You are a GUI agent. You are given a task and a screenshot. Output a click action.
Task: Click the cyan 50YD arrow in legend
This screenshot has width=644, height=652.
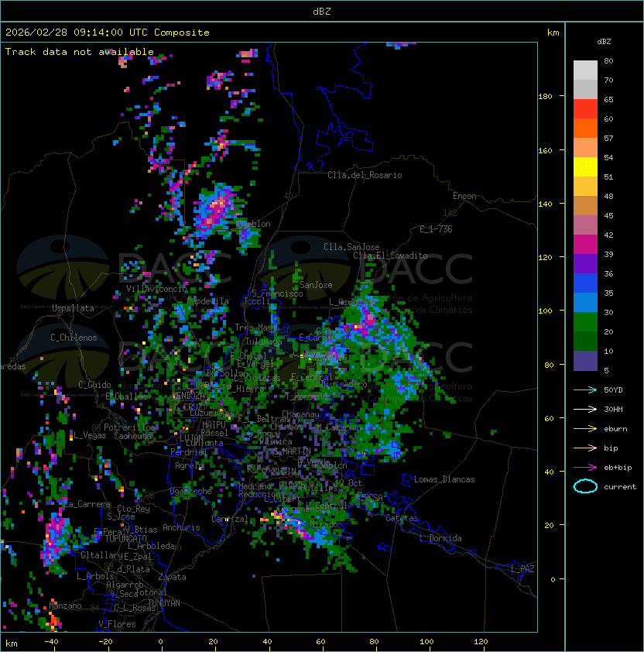pos(585,389)
